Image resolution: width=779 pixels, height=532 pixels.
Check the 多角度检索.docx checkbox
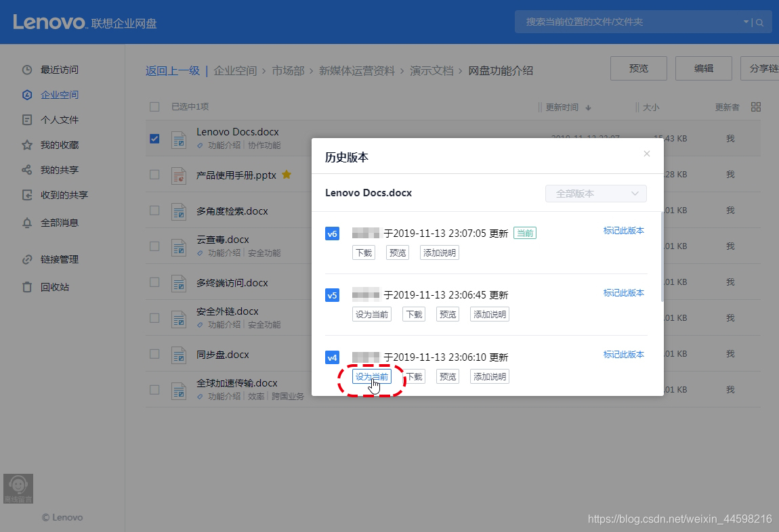pos(154,210)
